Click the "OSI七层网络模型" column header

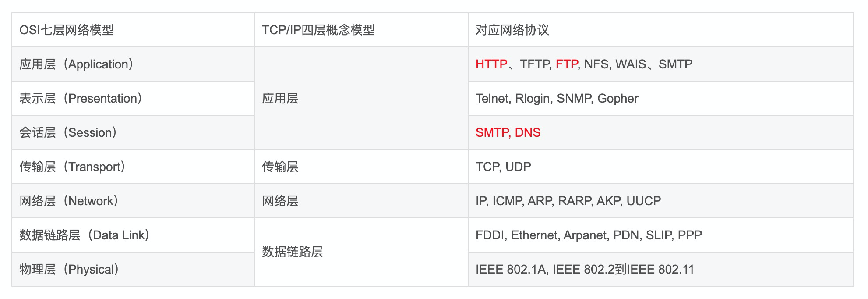(x=67, y=30)
